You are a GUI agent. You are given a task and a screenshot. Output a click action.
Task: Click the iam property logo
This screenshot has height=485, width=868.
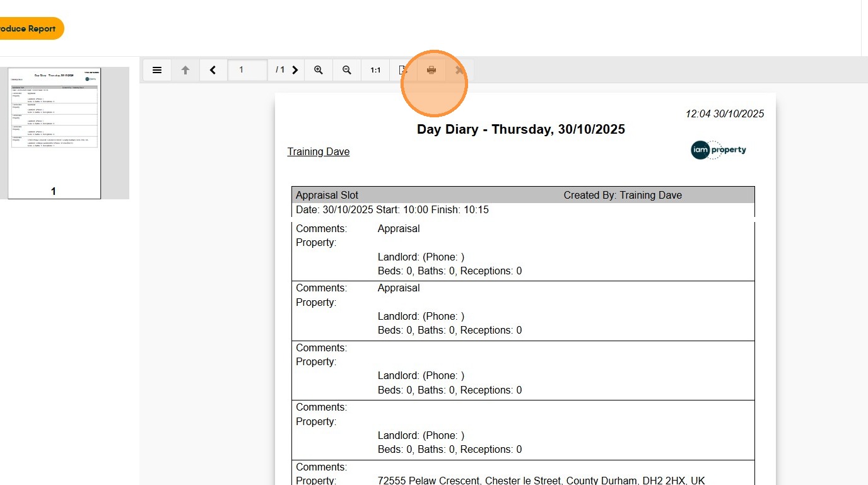[718, 150]
